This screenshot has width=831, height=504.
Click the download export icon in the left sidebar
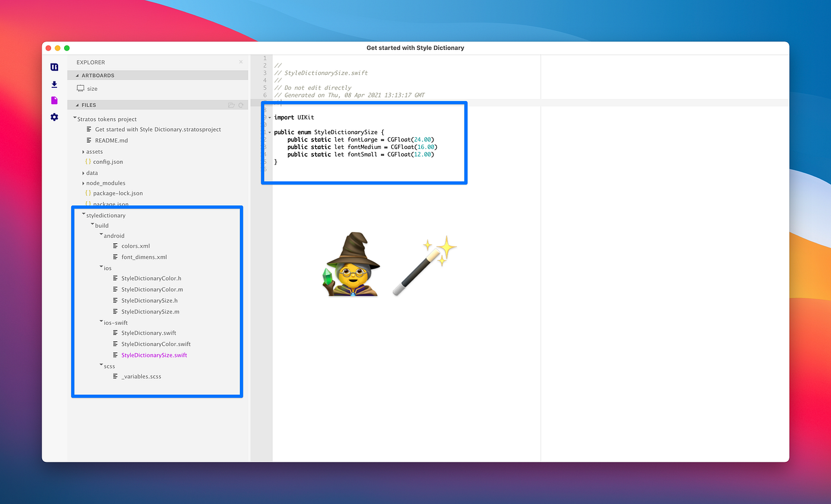pos(54,84)
